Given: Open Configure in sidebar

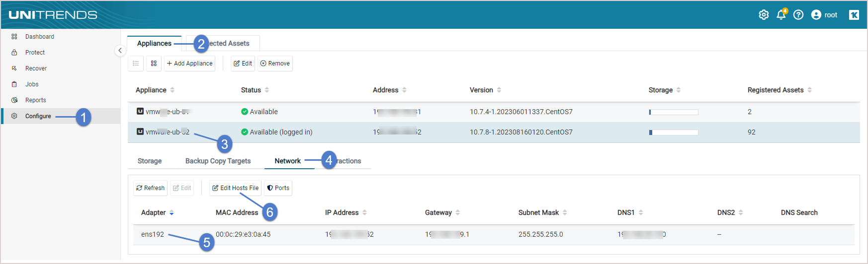Looking at the screenshot, I should point(38,116).
